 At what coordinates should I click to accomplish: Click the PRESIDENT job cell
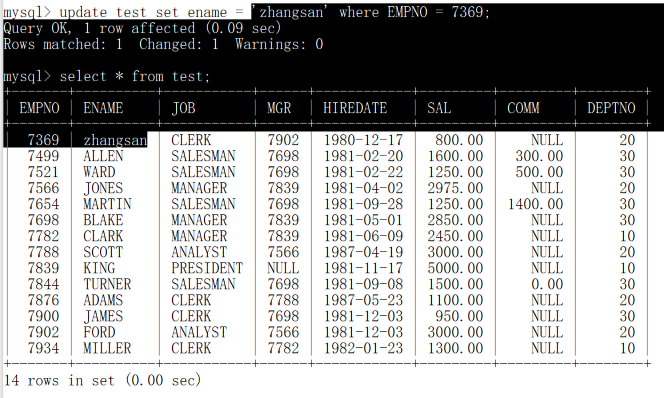(x=207, y=268)
